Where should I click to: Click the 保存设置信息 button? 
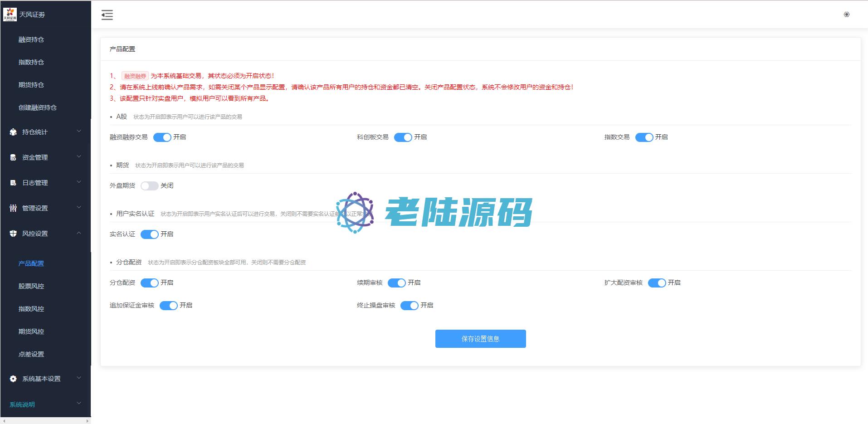[480, 339]
